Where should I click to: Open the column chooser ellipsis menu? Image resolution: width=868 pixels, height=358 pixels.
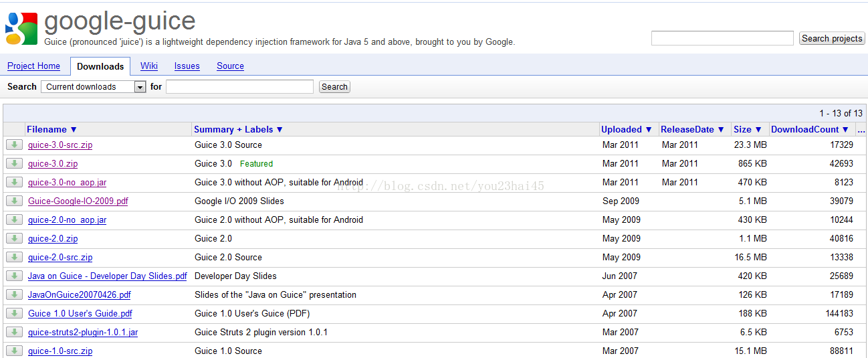point(861,130)
